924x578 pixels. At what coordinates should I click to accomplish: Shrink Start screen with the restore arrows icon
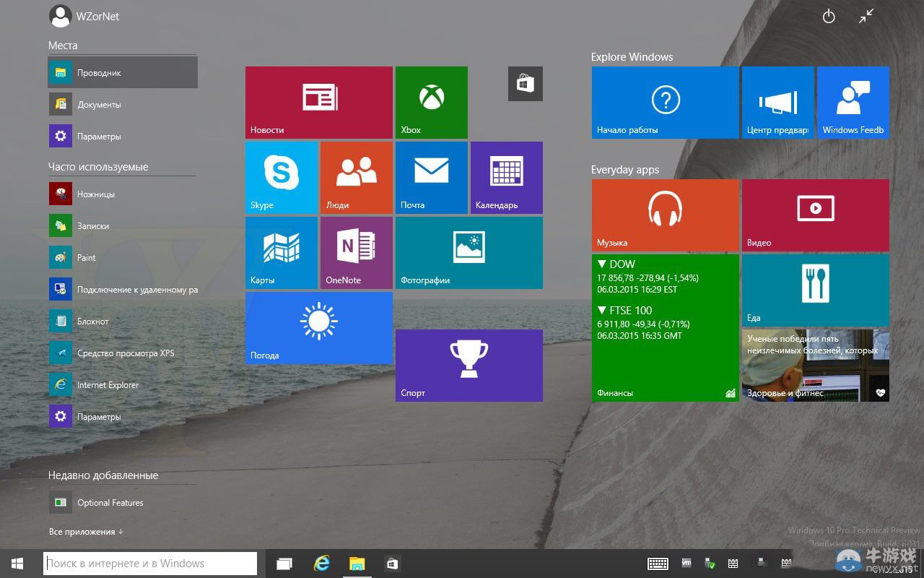tap(866, 16)
